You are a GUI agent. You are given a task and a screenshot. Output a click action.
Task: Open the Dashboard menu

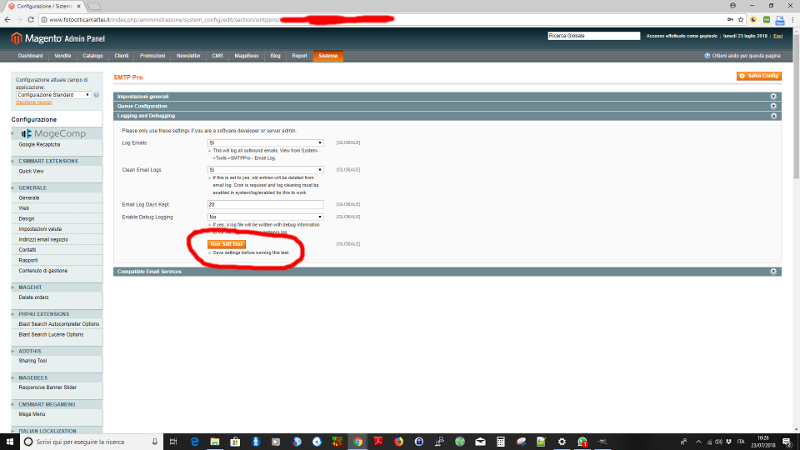point(31,56)
